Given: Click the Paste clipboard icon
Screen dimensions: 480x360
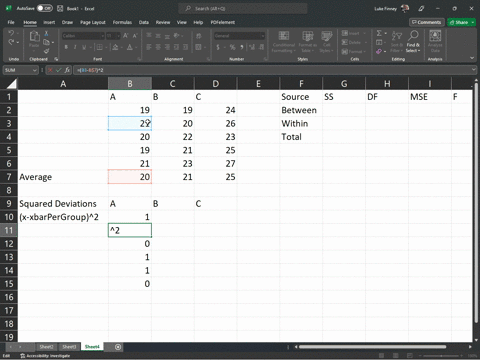Looking at the screenshot, I should click(x=34, y=36).
